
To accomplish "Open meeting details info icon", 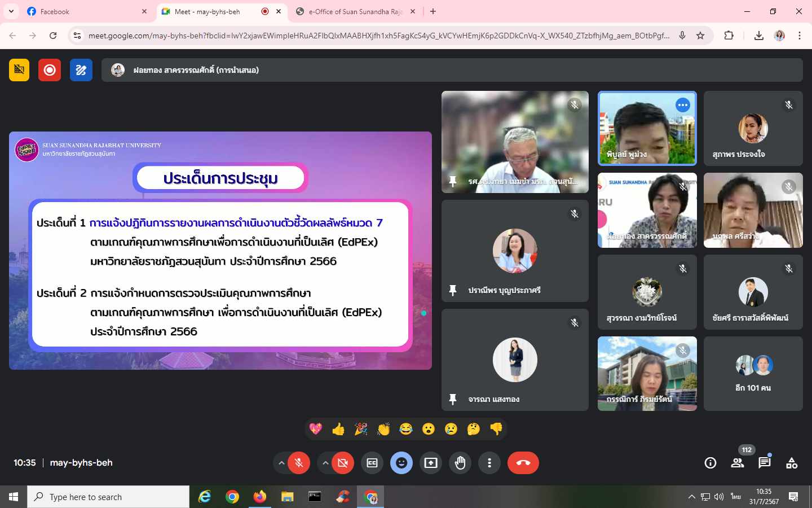I will (x=710, y=463).
